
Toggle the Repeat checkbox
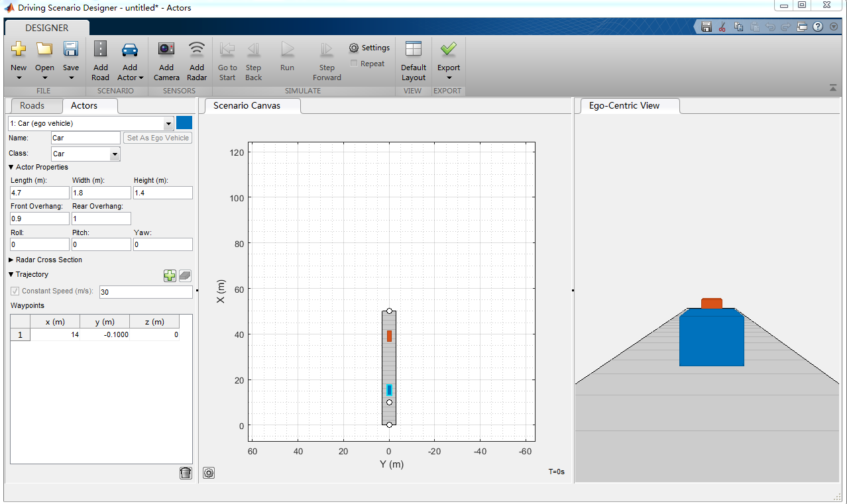(354, 64)
